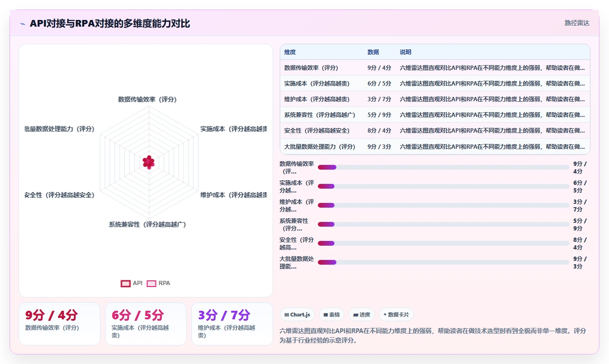Click the 实施成本 progress bar

[x=443, y=186]
